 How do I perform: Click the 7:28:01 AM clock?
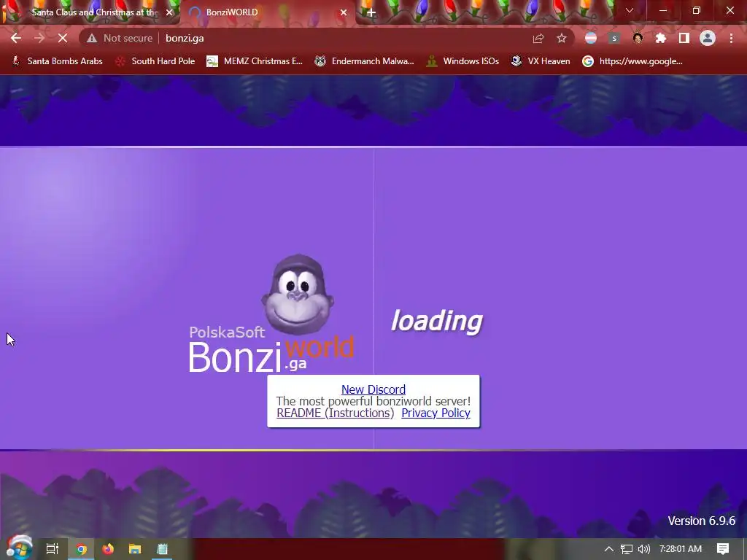pos(681,549)
